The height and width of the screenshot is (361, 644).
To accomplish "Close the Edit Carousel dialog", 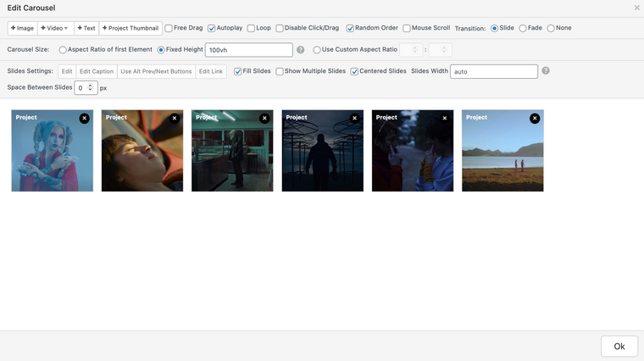I will [x=636, y=8].
